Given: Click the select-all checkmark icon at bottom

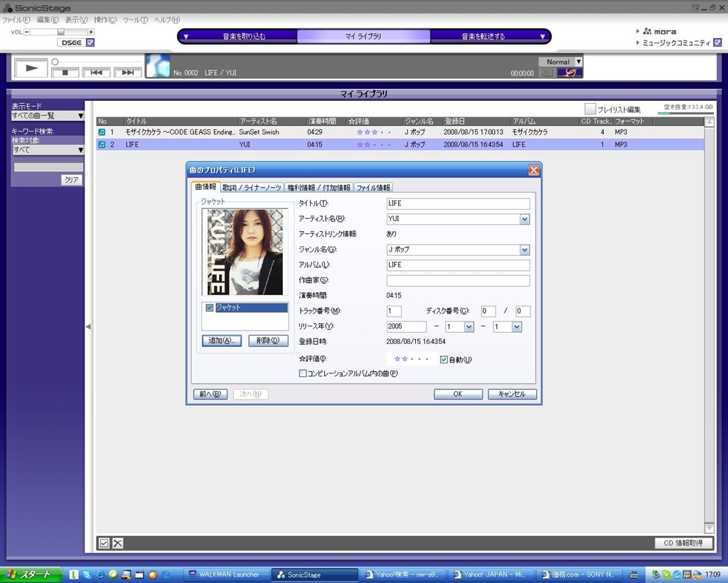Looking at the screenshot, I should pyautogui.click(x=104, y=543).
